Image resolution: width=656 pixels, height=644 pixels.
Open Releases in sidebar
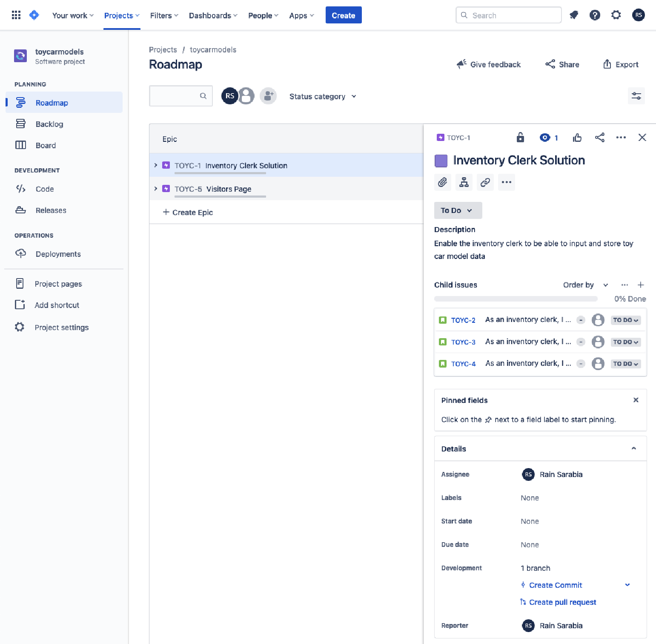pos(64,210)
